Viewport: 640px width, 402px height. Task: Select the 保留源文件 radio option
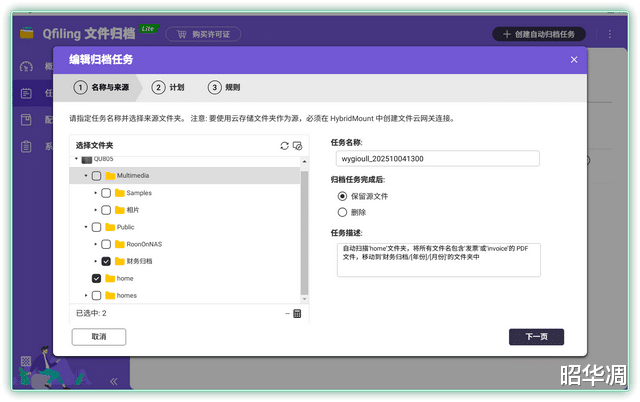[342, 196]
